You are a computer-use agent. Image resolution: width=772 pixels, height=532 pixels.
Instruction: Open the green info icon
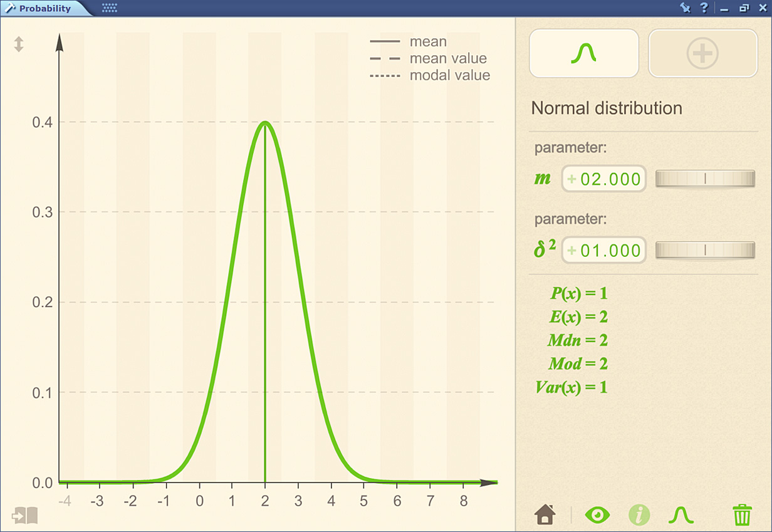[x=639, y=515]
